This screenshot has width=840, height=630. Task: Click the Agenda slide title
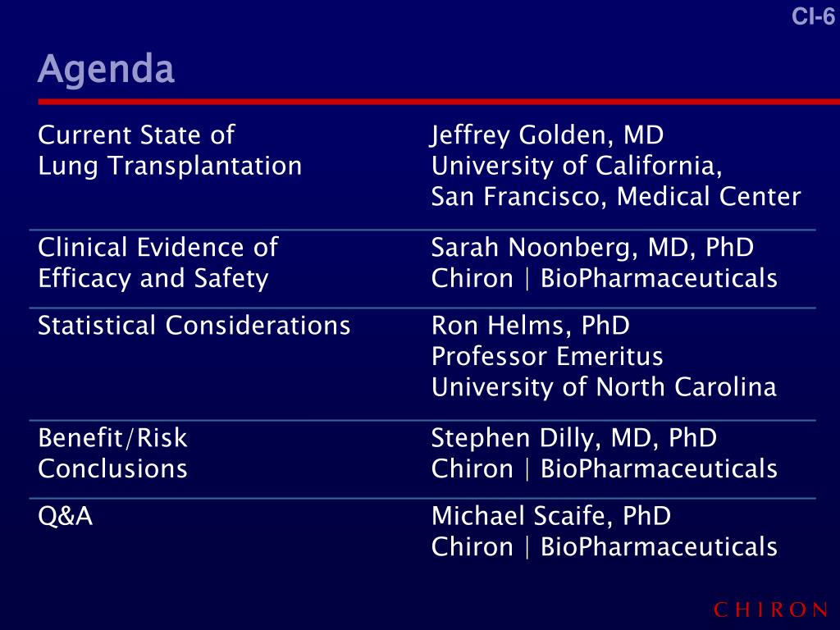click(x=106, y=70)
